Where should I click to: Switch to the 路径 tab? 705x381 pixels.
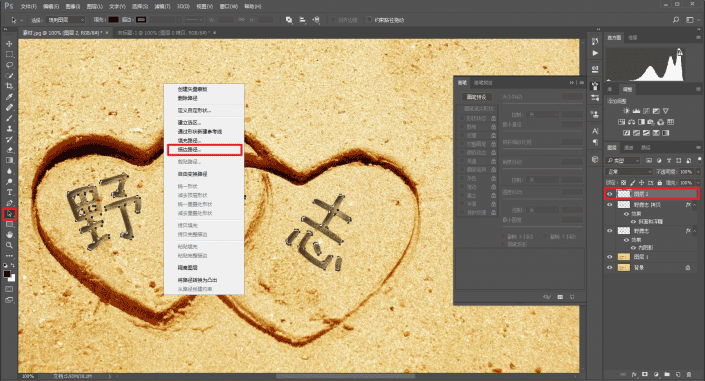point(646,148)
